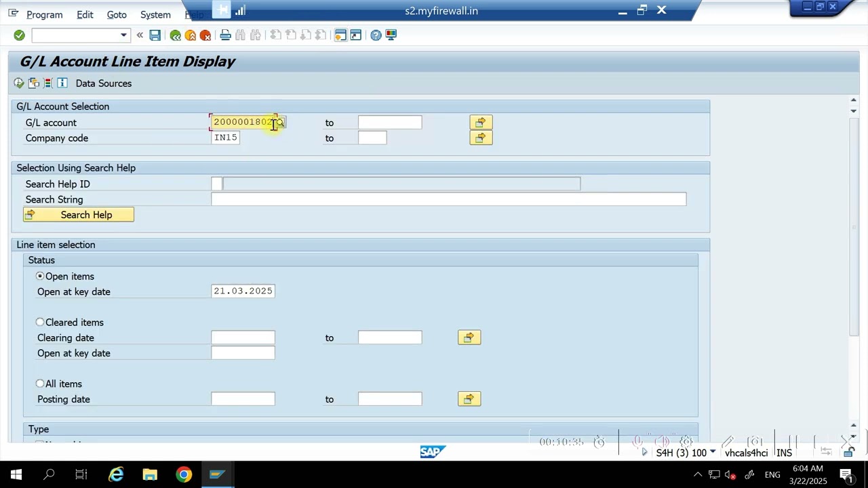
Task: Click the Data Sources button
Action: tap(104, 83)
